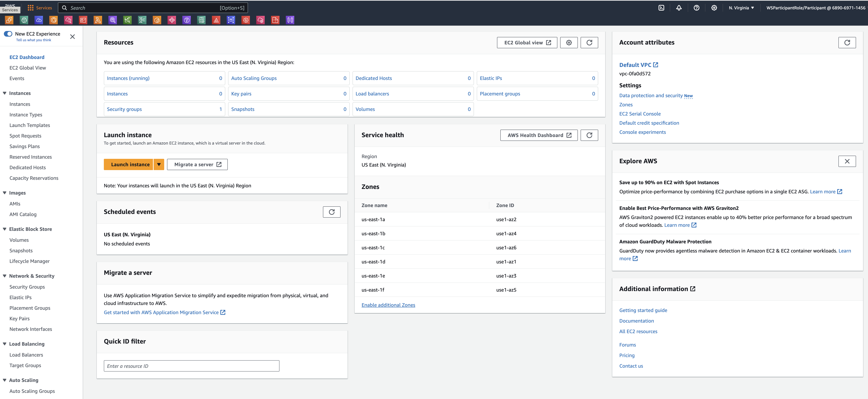The height and width of the screenshot is (399, 868).
Task: Click the Enter a resource ID field
Action: [x=191, y=366]
